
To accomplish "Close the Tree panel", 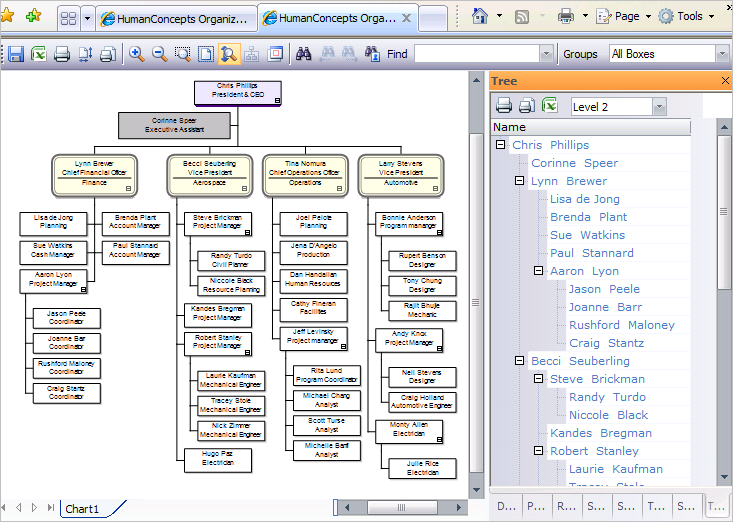I will coord(725,81).
